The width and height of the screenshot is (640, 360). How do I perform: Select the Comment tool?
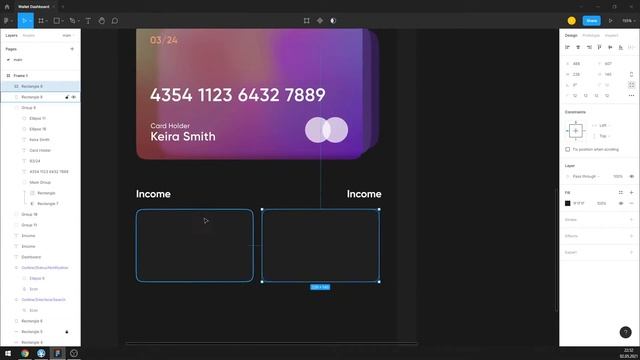pos(115,21)
